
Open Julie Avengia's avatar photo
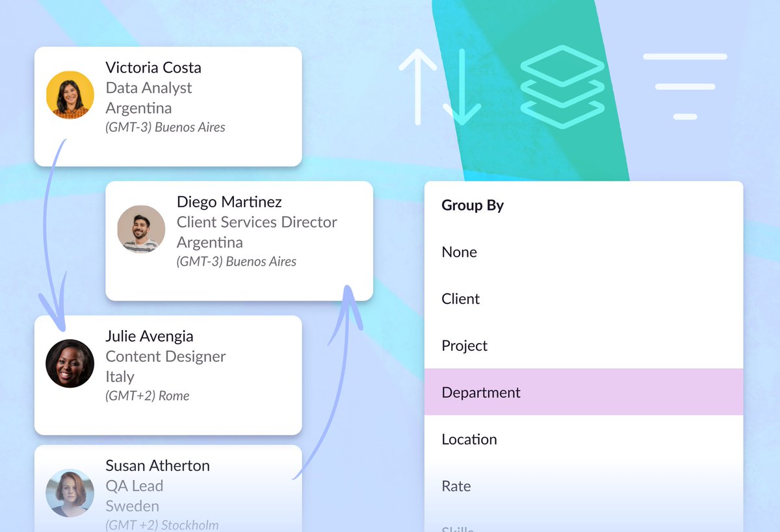tap(70, 364)
